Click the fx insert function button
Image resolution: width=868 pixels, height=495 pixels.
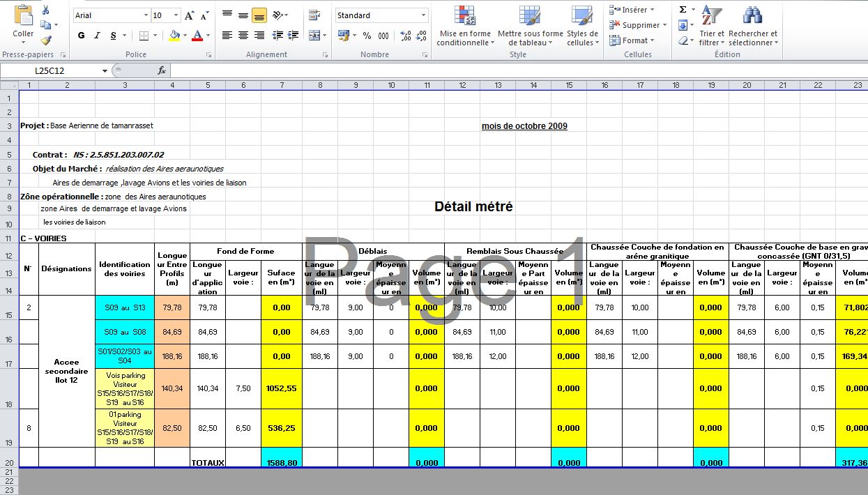click(x=162, y=70)
